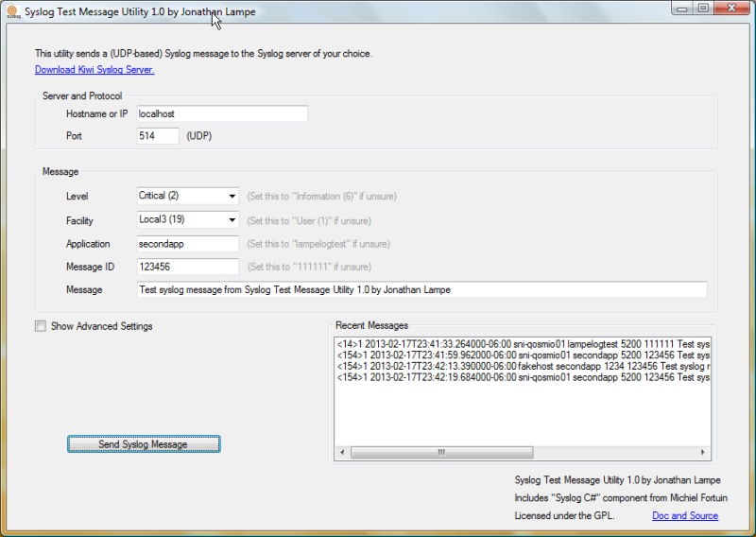Minimize the Syslog Test Message Utility window
Screen dimensions: 756x537
[x=681, y=9]
